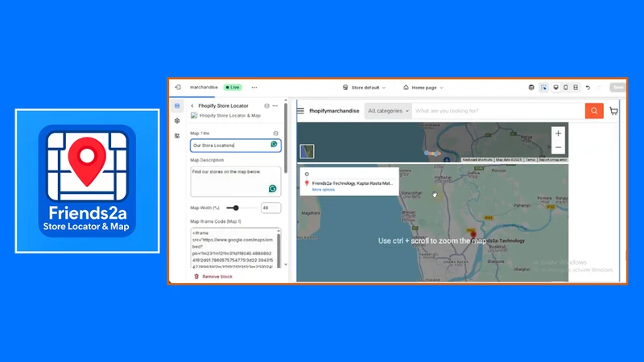Open the Theme settings gear icon

[x=177, y=121]
